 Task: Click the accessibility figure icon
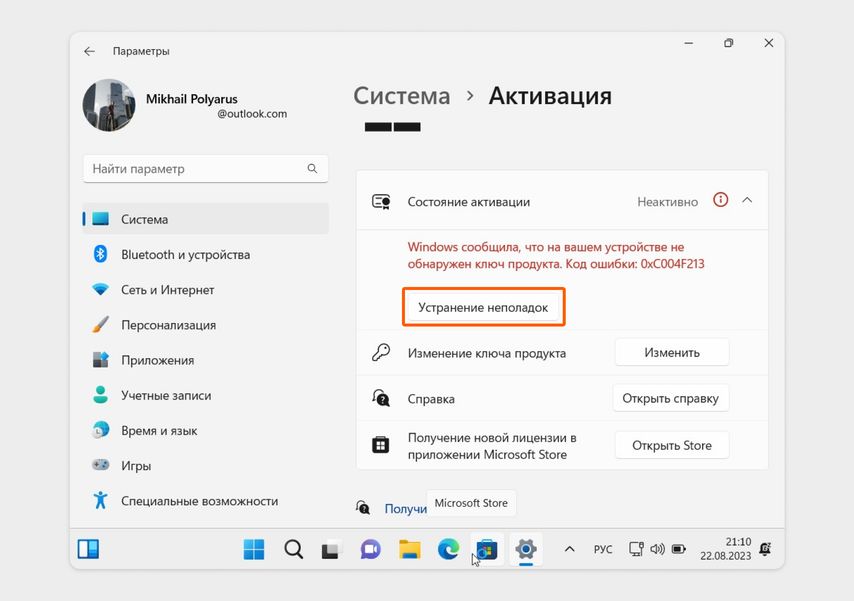coord(100,500)
